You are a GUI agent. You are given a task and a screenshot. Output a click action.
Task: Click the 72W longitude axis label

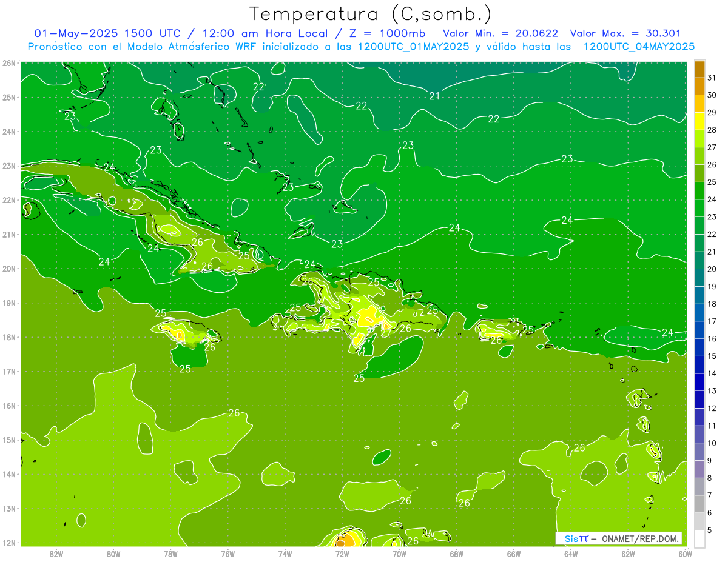pos(342,554)
